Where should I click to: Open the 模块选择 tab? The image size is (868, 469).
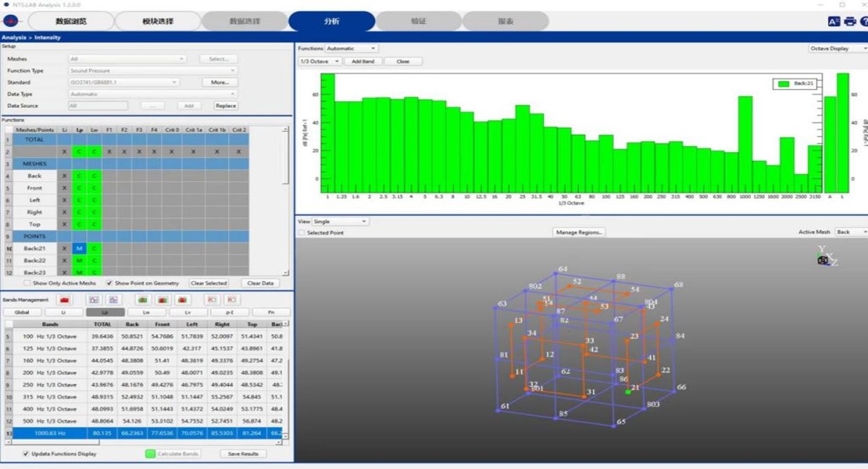158,21
